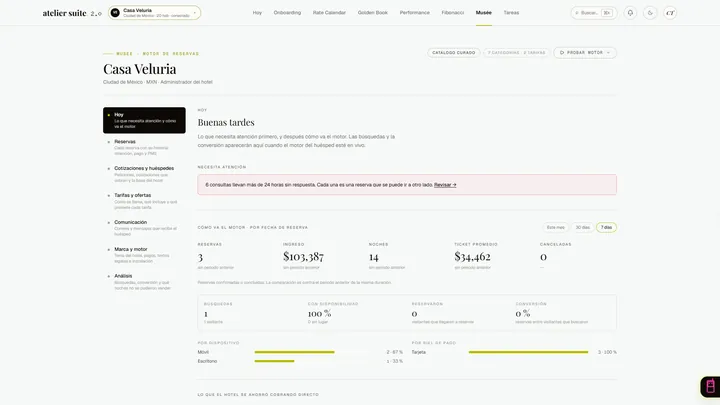Click the atelier suite logo
The height and width of the screenshot is (405, 720).
(x=72, y=13)
